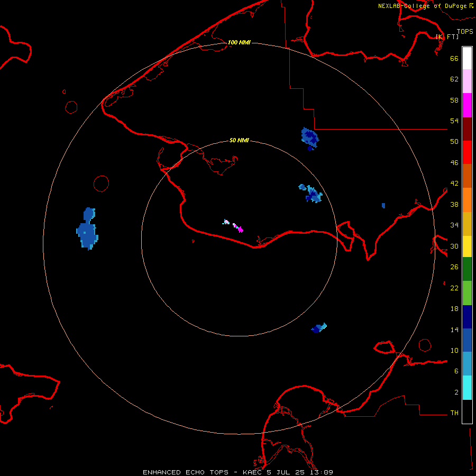Click the northeast echo below the state border
476x476 pixels.
(310, 139)
